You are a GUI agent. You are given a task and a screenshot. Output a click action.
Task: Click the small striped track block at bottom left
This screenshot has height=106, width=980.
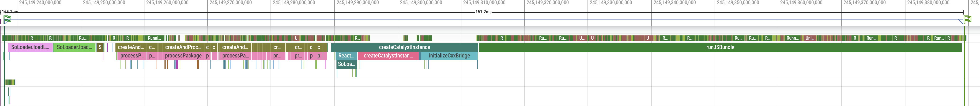pyautogui.click(x=10, y=83)
